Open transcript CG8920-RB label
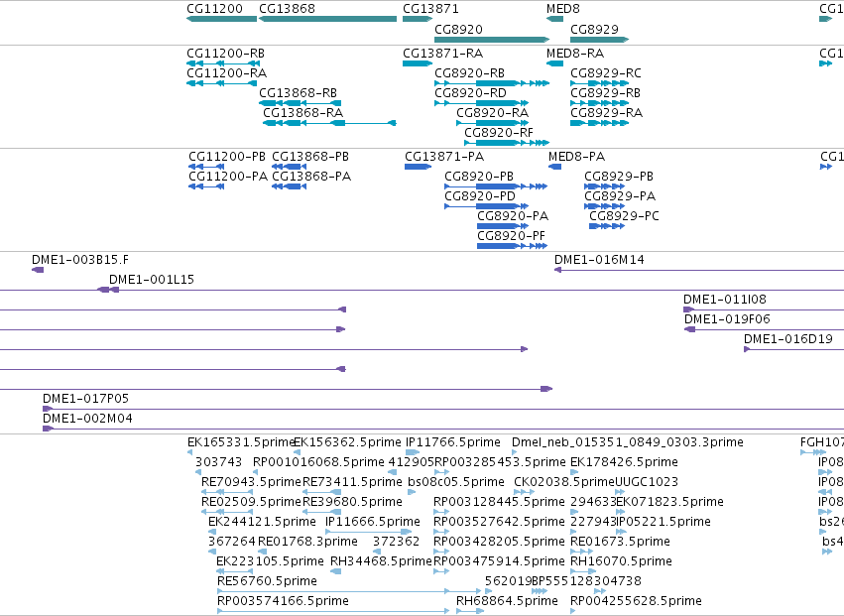The width and height of the screenshot is (844, 616). [469, 73]
